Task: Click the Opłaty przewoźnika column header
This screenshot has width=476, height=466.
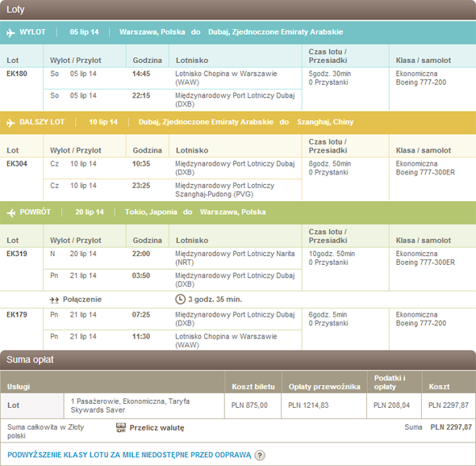Action: click(x=324, y=387)
